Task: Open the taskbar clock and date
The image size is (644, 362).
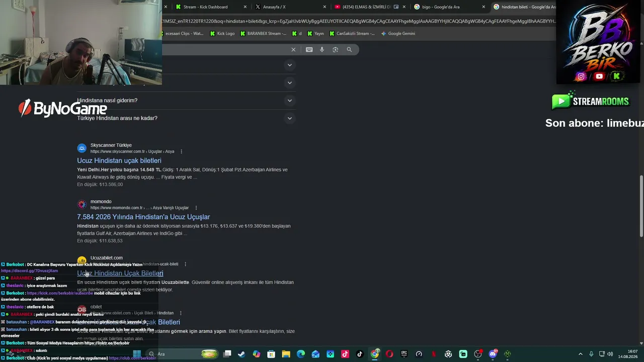Action: 629,354
